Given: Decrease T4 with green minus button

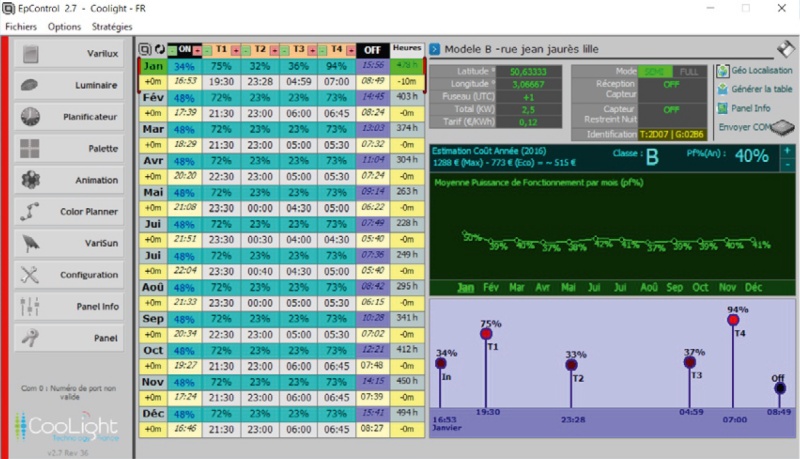Looking at the screenshot, I should click(323, 50).
